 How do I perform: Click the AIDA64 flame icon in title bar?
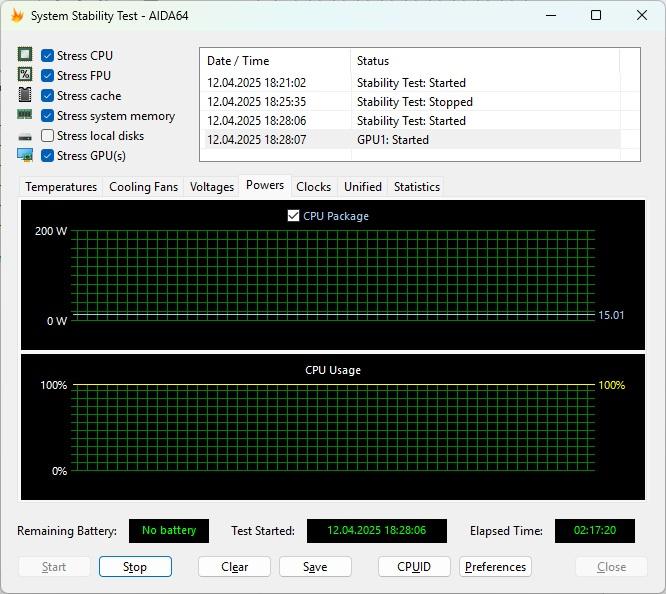pos(17,16)
